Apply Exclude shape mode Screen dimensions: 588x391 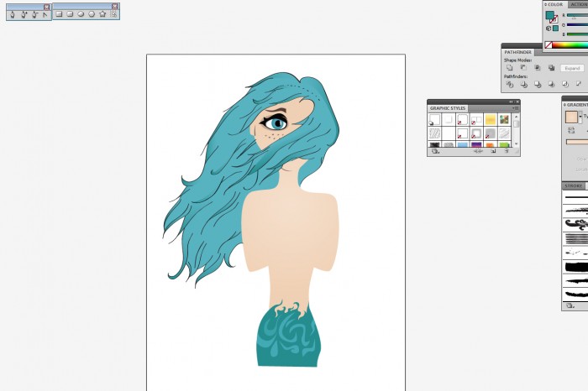(x=551, y=68)
